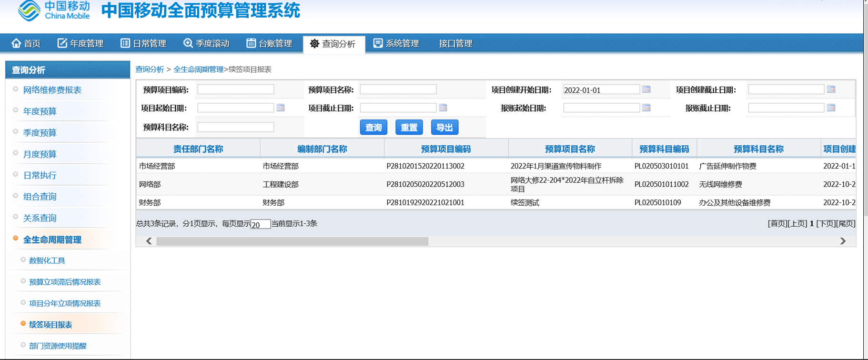This screenshot has width=868, height=360.
Task: Click the 查询 button
Action: pos(373,128)
